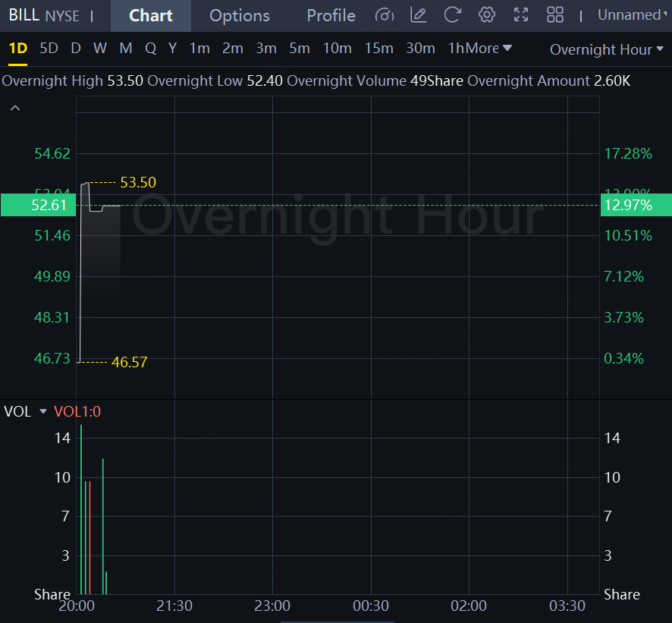
Task: Open the chart drawing pencil tool
Action: click(418, 15)
